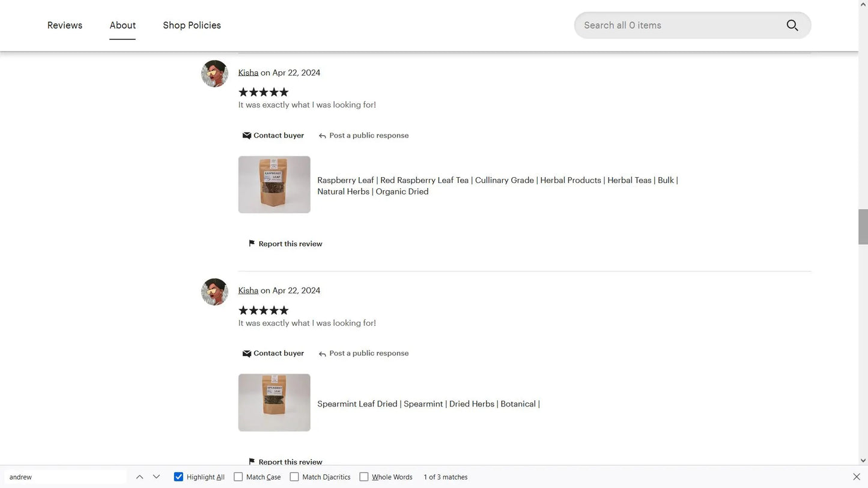Post a public response to Raspberry Leaf review

[363, 136]
